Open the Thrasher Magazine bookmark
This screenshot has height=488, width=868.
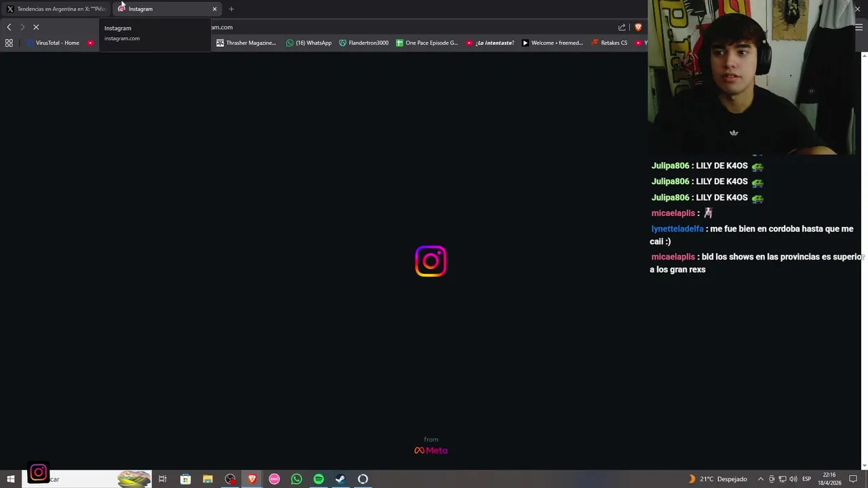point(246,43)
